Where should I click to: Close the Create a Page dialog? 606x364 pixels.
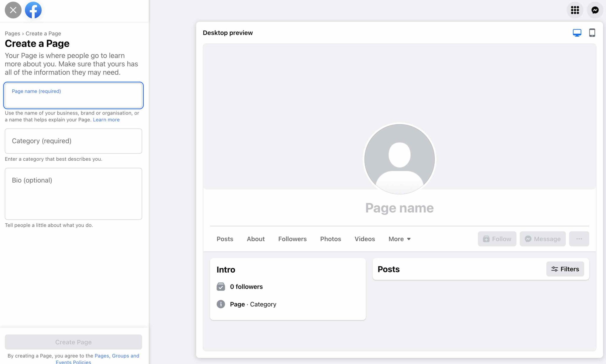click(13, 10)
